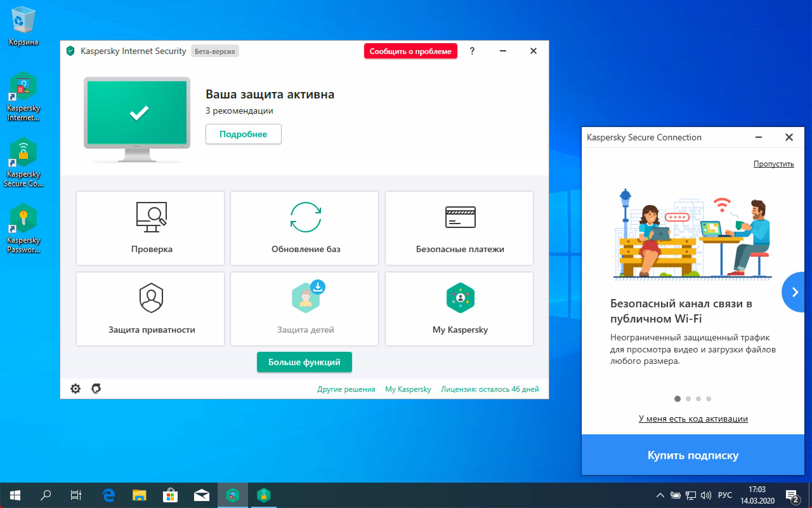
Task: Click the Wi-Fi bench illustration
Action: [x=692, y=235]
